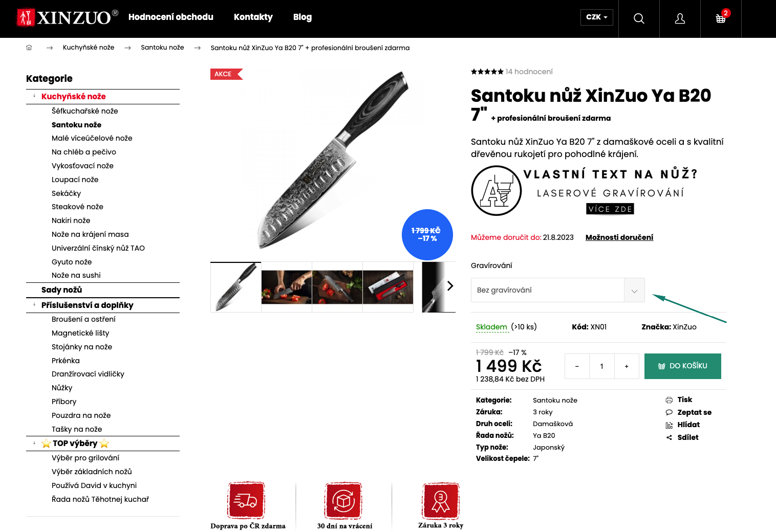Collapse the Kuchyňské nože category
Viewport: 776px width, 532px height.
(34, 96)
